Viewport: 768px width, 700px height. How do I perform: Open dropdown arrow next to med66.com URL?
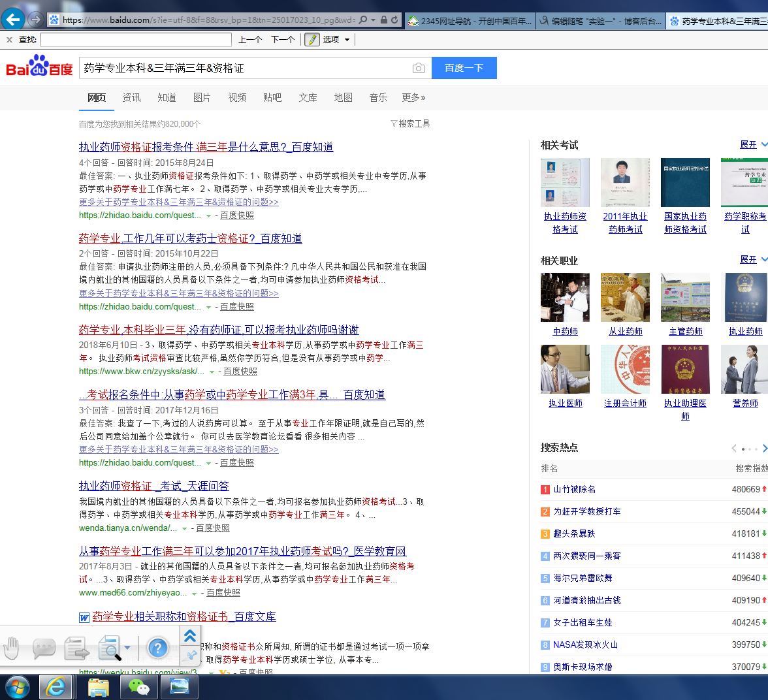point(195,593)
